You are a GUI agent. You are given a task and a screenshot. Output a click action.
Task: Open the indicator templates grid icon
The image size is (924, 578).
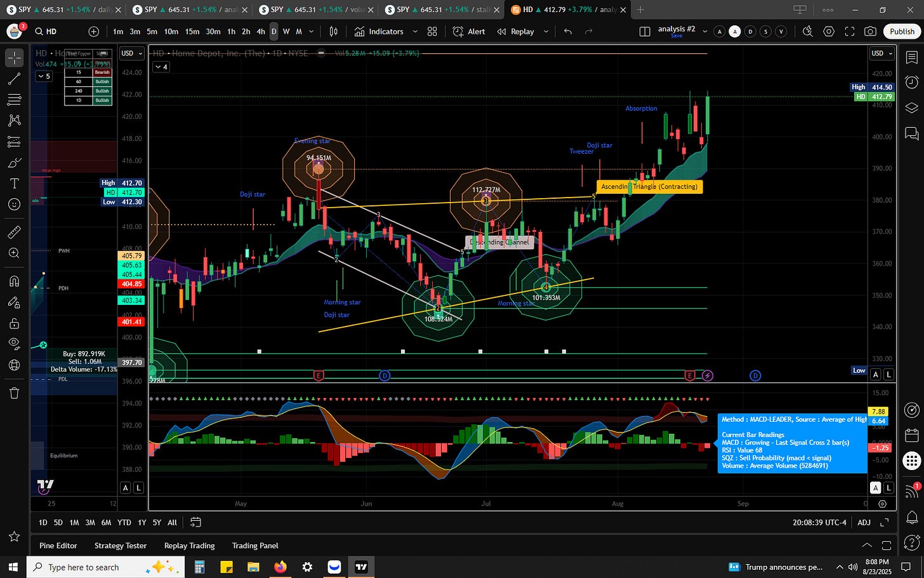[432, 31]
